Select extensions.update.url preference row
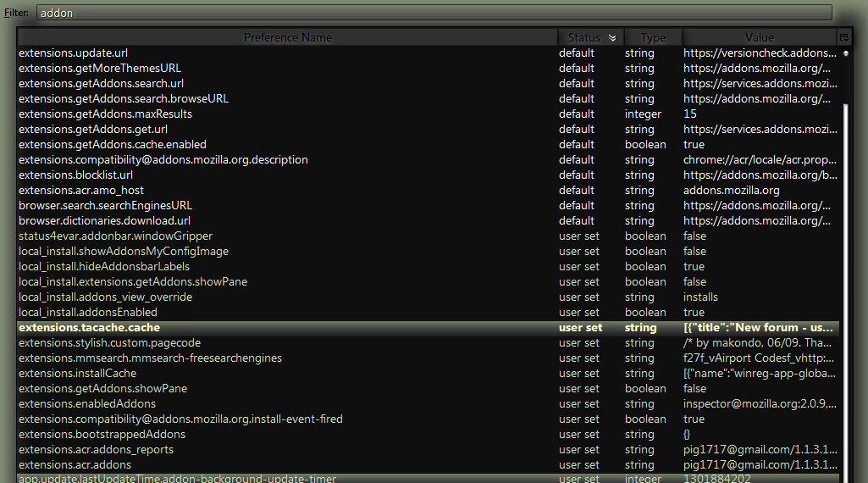The image size is (868, 483). 428,53
